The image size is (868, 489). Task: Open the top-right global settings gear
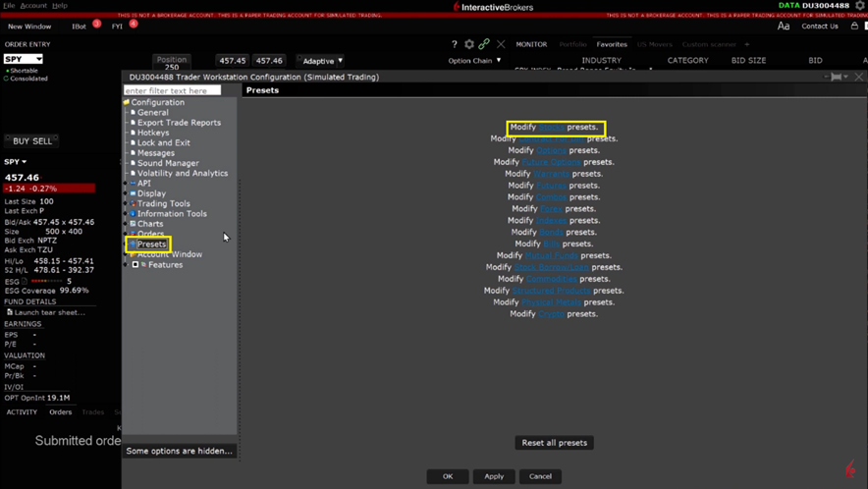tap(860, 6)
